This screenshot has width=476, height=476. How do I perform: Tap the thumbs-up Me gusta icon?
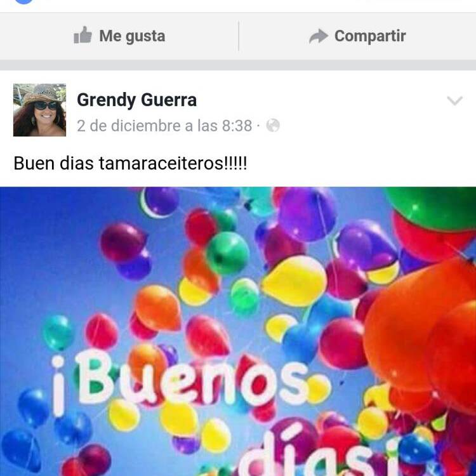tap(83, 35)
